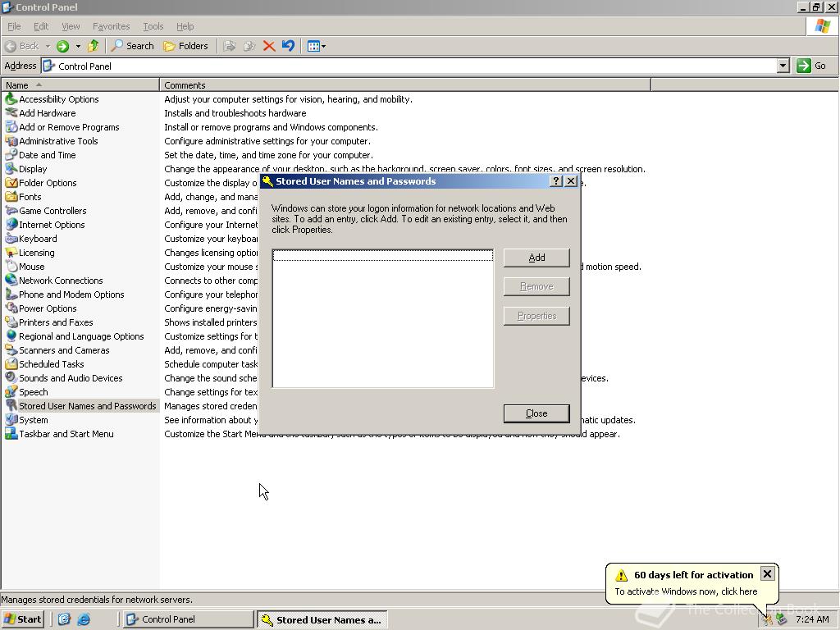Click the red Delete X icon
The image size is (840, 630).
269,46
